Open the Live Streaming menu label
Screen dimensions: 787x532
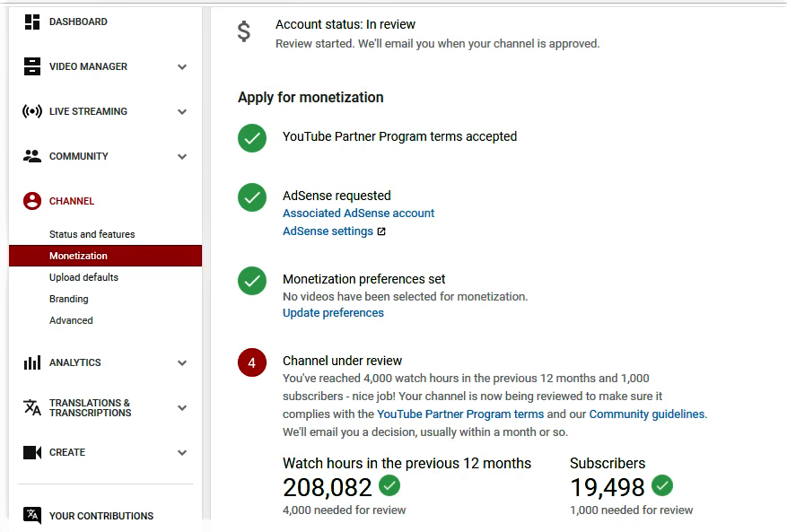tap(88, 111)
